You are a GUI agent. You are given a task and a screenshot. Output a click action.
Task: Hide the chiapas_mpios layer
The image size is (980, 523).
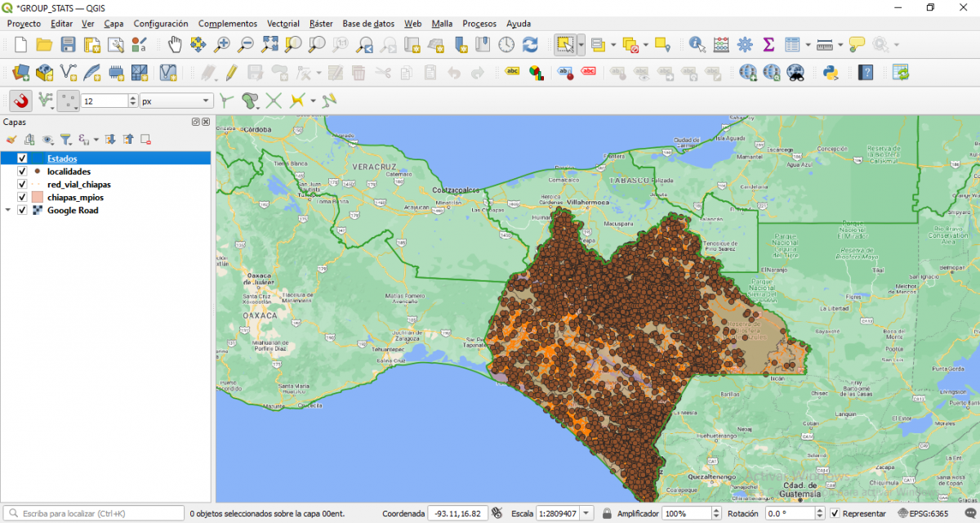[x=21, y=197]
